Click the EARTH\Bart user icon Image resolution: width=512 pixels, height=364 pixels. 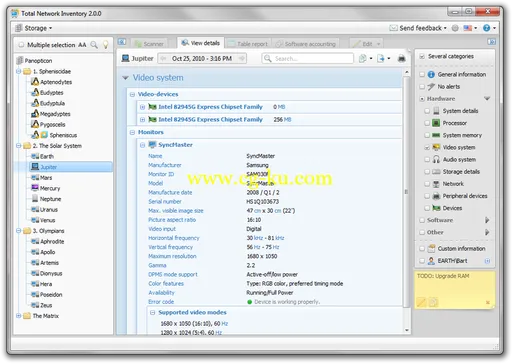click(431, 261)
